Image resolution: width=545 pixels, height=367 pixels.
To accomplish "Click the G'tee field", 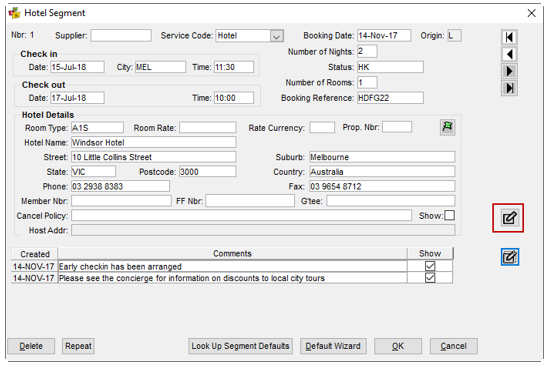I will (391, 201).
